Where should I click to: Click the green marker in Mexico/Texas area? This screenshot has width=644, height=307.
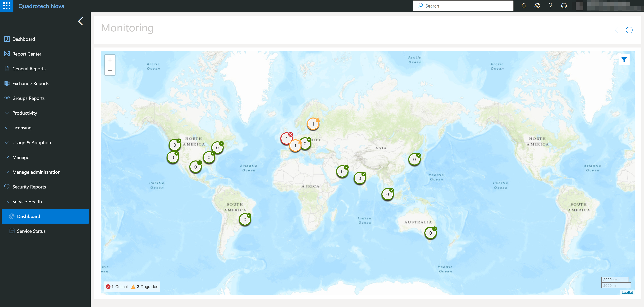[x=195, y=167]
